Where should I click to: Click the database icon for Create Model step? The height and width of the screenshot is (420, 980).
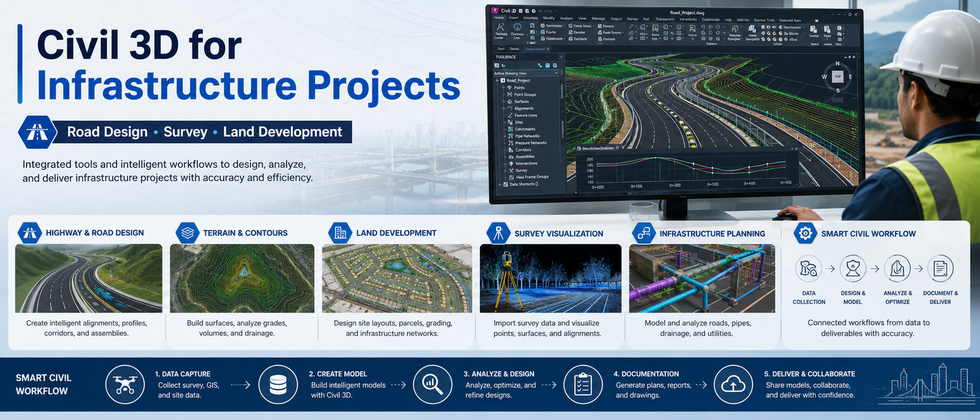pos(278,384)
